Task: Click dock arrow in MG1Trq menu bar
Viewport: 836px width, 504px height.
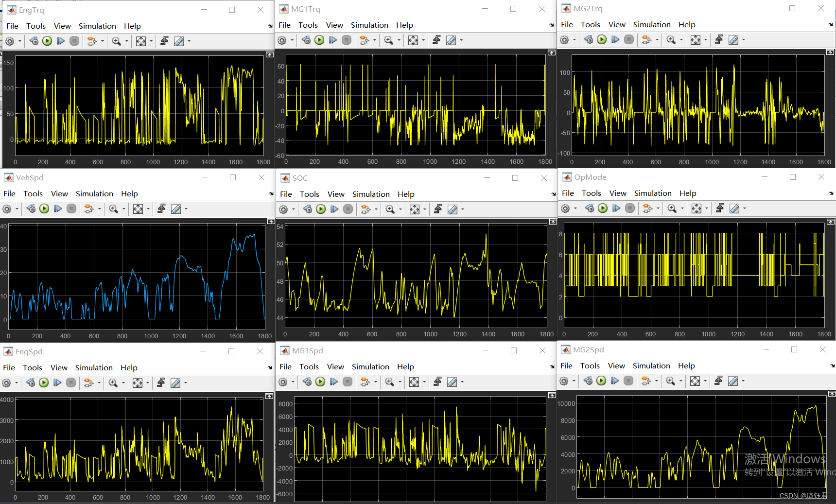Action: coord(552,25)
